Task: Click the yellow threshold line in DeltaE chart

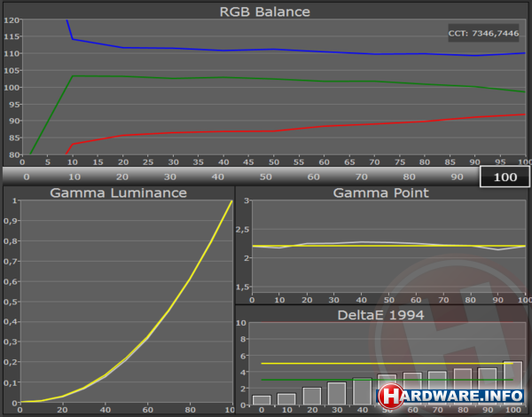Action: [x=387, y=364]
